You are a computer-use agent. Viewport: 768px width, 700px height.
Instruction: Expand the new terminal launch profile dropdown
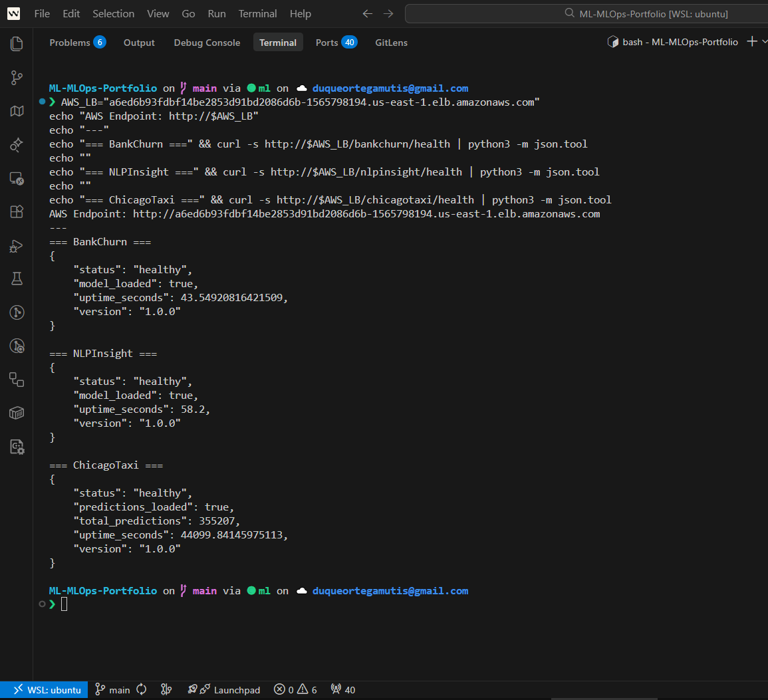[x=764, y=42]
